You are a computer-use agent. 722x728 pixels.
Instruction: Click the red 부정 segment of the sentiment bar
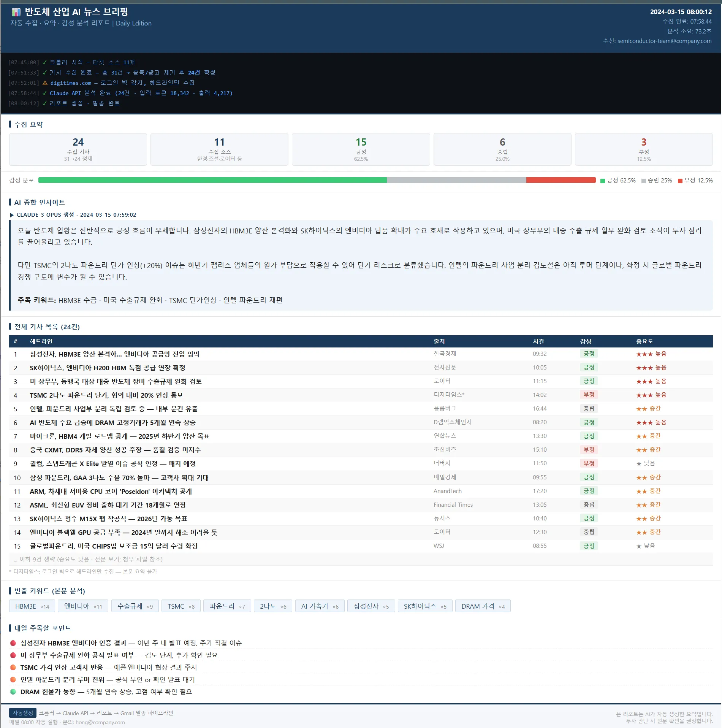560,180
